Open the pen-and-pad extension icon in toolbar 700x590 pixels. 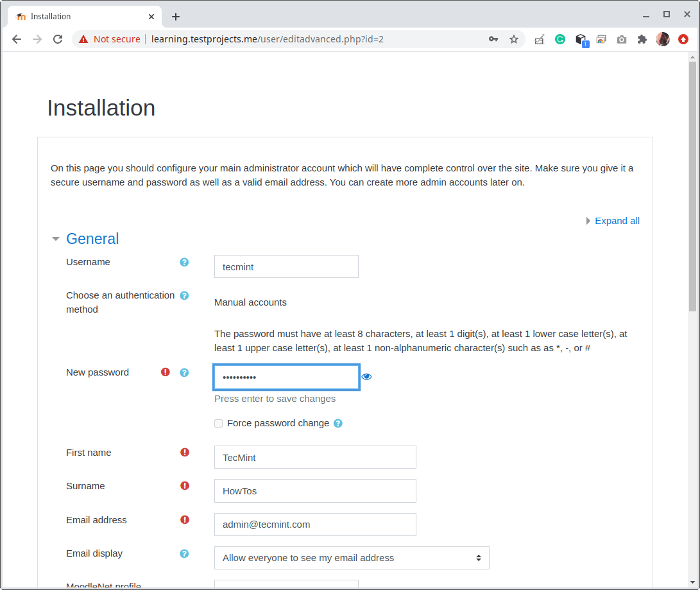tap(540, 40)
